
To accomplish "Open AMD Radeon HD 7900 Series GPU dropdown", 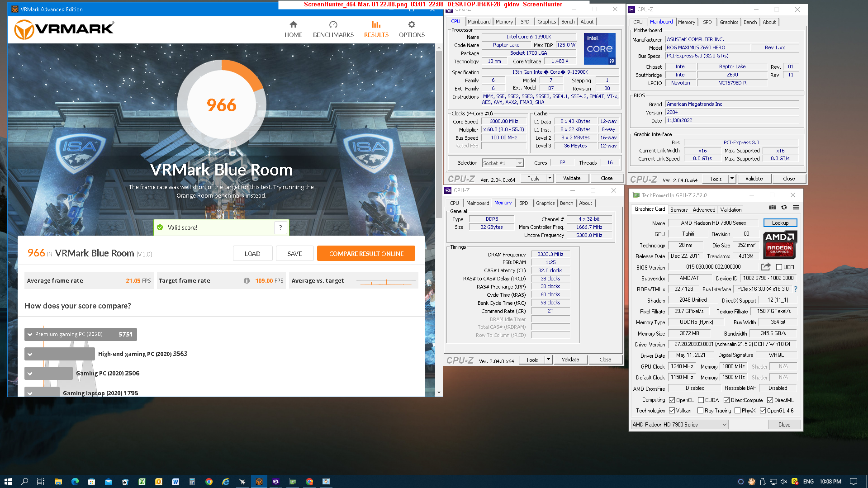I will 679,424.
